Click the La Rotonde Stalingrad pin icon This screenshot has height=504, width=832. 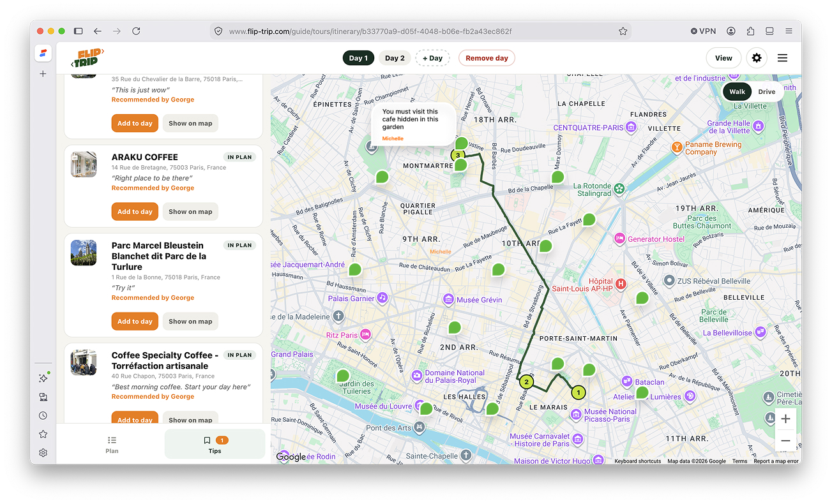click(619, 189)
